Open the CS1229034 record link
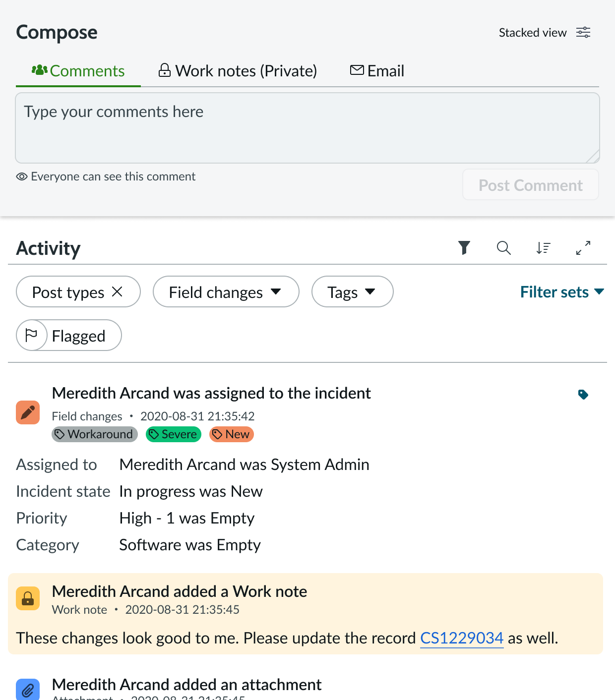The height and width of the screenshot is (700, 615). tap(462, 638)
